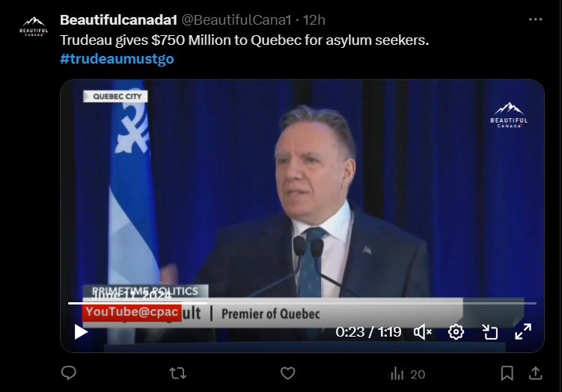Open the #trudeaumustgo hashtag
Viewport: 562px width, 392px height.
pyautogui.click(x=117, y=58)
